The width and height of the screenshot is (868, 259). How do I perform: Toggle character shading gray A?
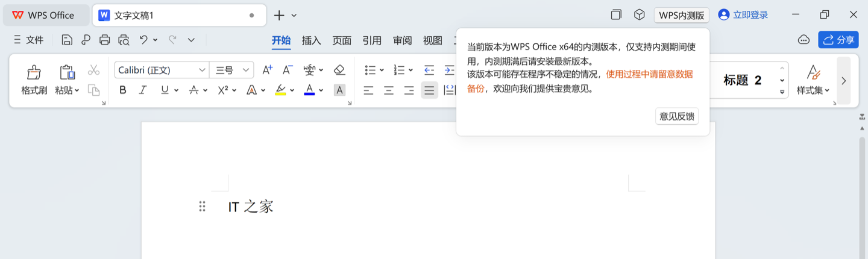(x=339, y=90)
